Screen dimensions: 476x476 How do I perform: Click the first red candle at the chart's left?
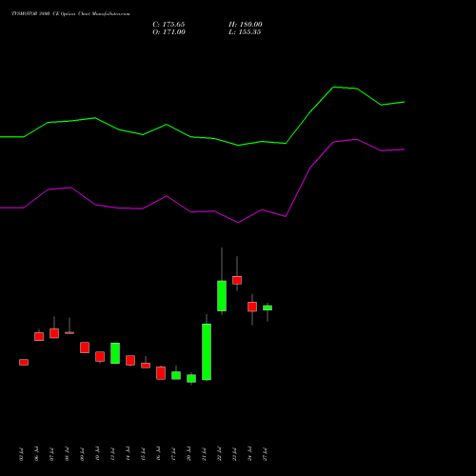tap(24, 363)
